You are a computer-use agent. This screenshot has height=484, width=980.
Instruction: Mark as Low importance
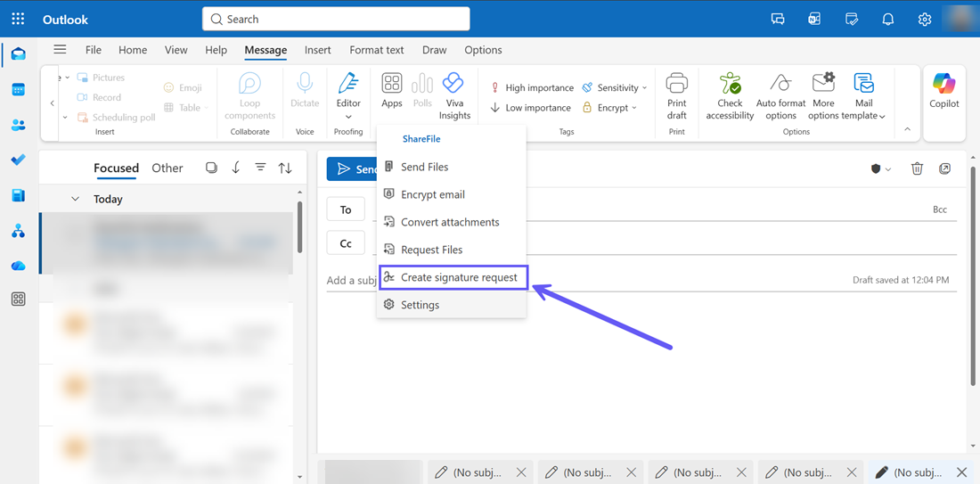531,108
